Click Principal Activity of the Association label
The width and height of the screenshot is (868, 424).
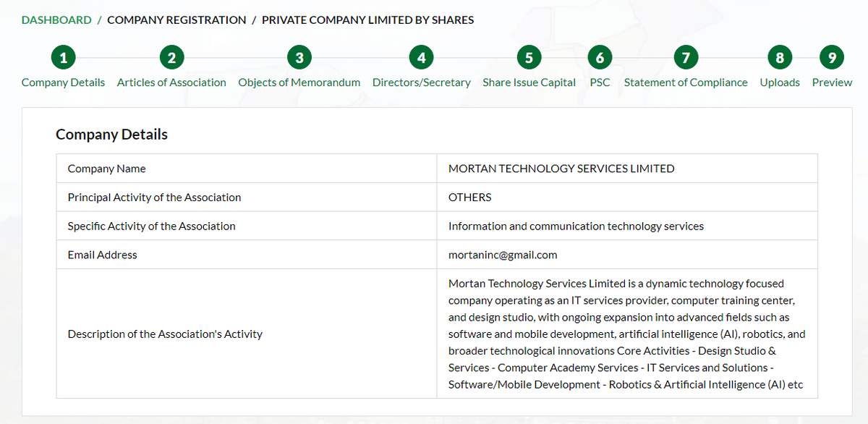[x=155, y=198]
